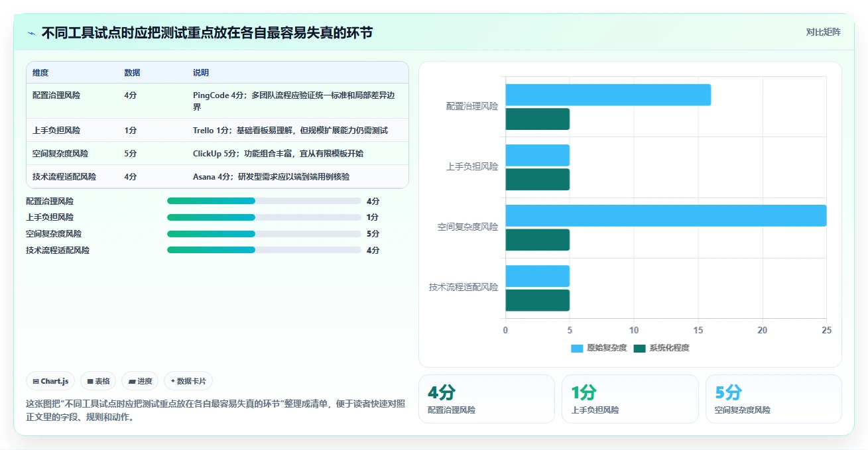
Task: Click the 上手负担风险 dark green chart bar
Action: (538, 179)
